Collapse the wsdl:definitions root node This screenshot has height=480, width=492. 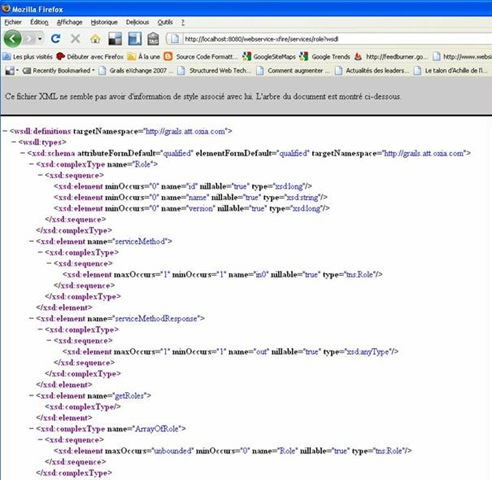(5, 131)
